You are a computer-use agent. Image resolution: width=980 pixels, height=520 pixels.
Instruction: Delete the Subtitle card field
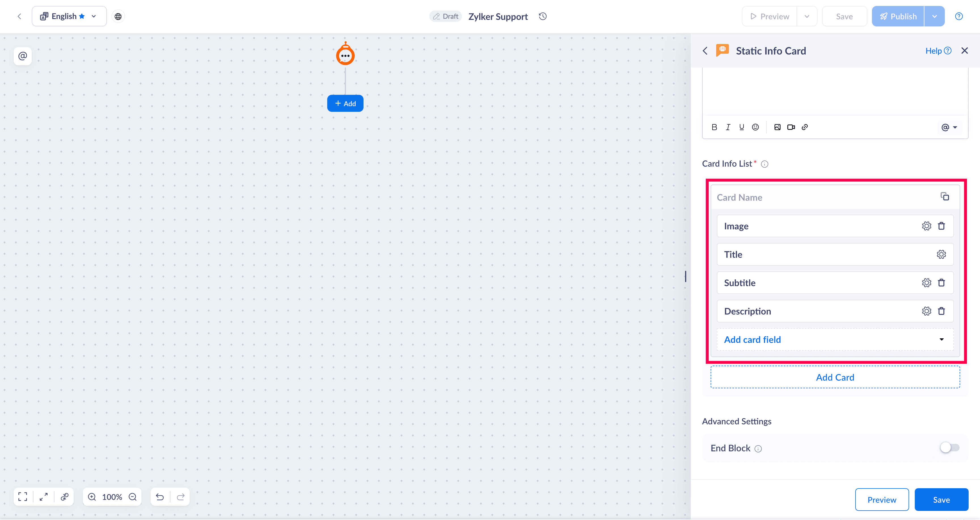coord(941,283)
